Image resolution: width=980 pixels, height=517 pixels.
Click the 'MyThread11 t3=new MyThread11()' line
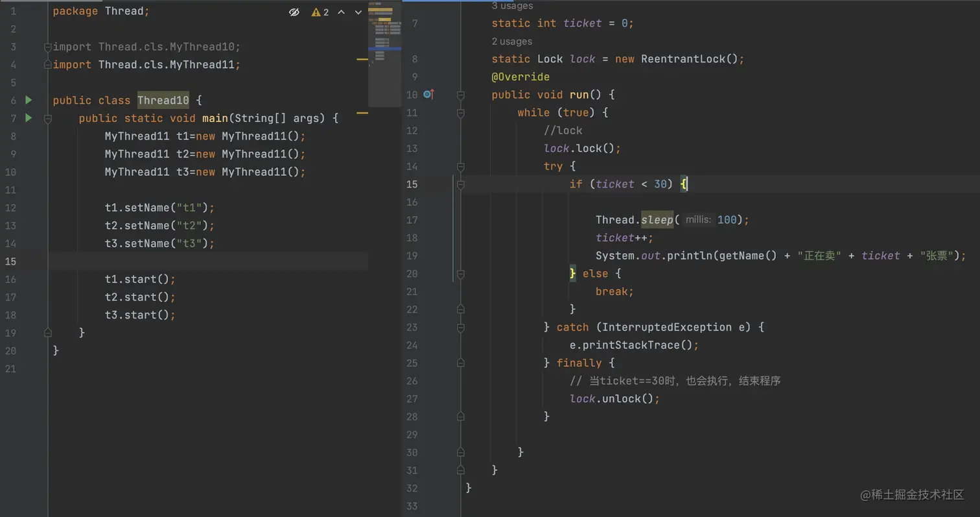point(205,172)
